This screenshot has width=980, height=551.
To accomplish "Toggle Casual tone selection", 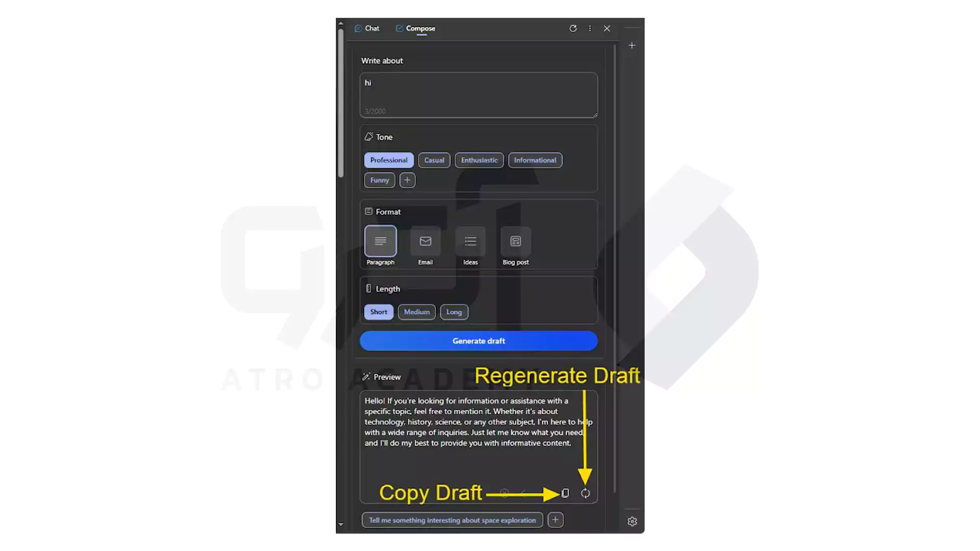I will tap(433, 160).
